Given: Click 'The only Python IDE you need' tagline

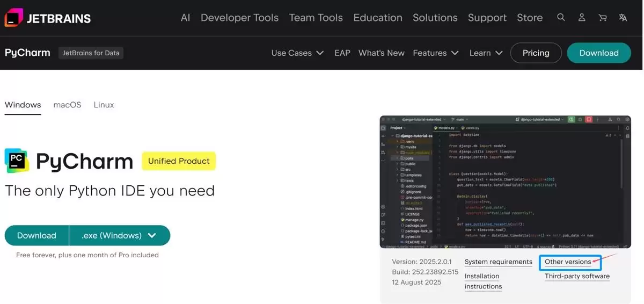Looking at the screenshot, I should pyautogui.click(x=109, y=191).
